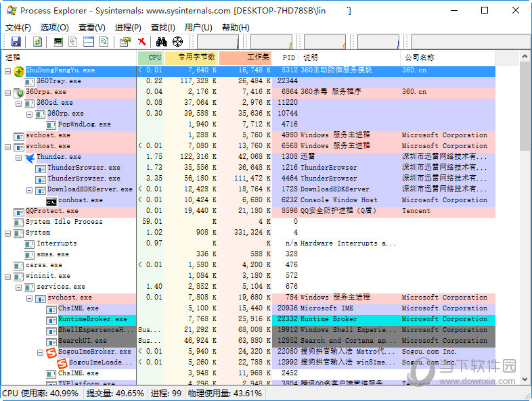Collapse the System process tree node
This screenshot has width=532, height=401.
8,233
